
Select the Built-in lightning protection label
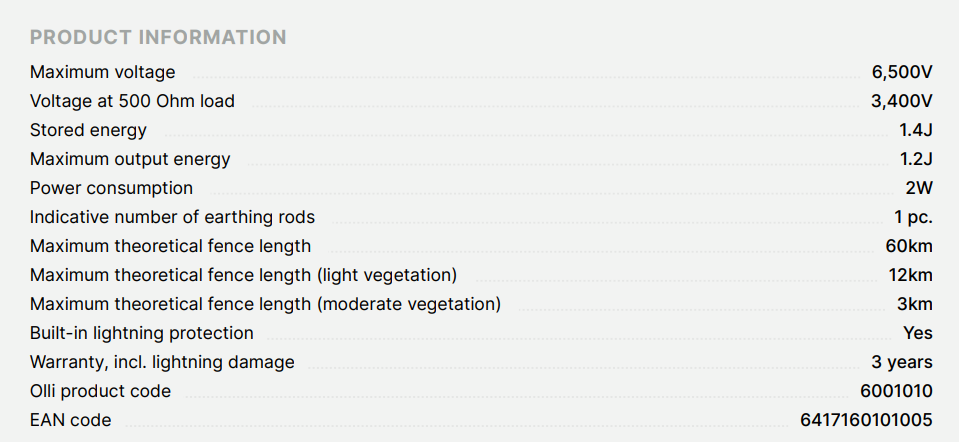tap(141, 333)
